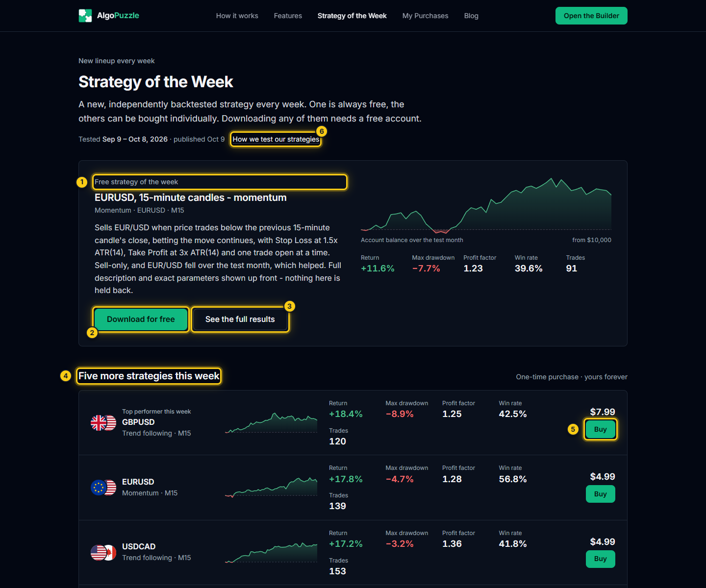Visit the Blog nav link
Viewport: 706px width, 588px height.
[x=471, y=16]
